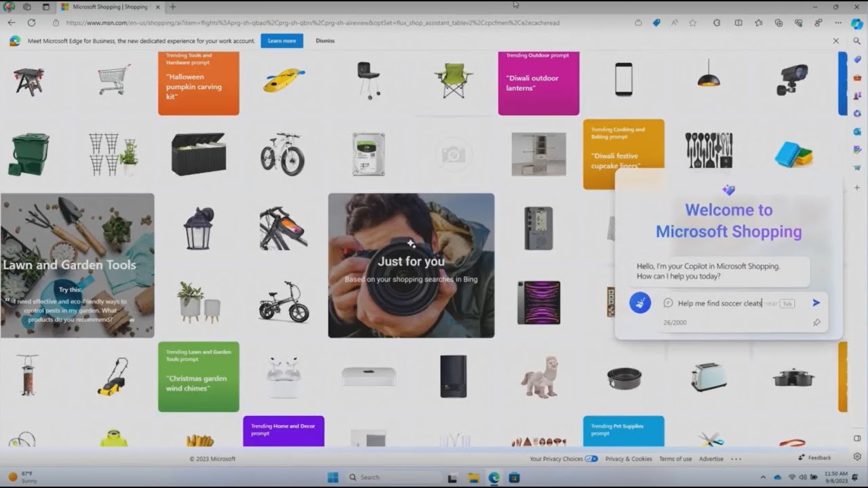The image size is (868, 488).
Task: Select the black deck storage box thumbnail
Action: point(198,155)
